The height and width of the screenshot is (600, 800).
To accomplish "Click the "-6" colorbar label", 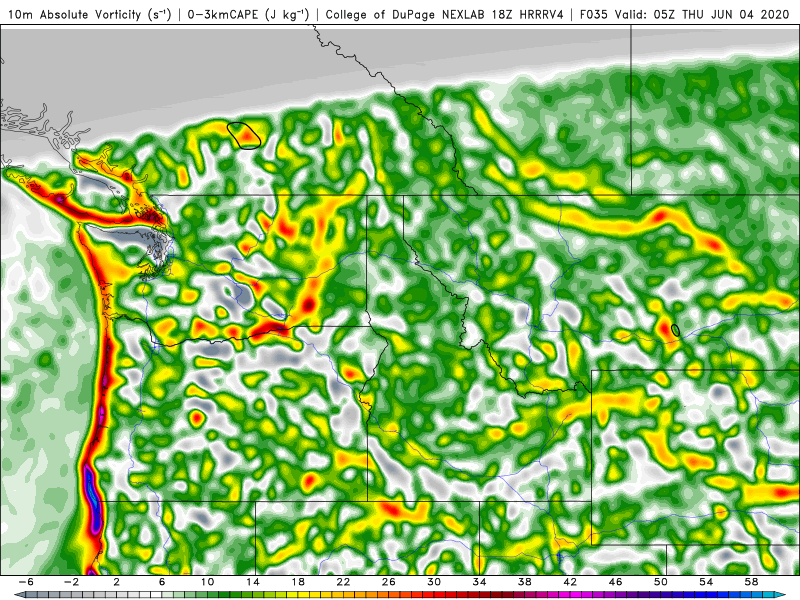I will (27, 582).
